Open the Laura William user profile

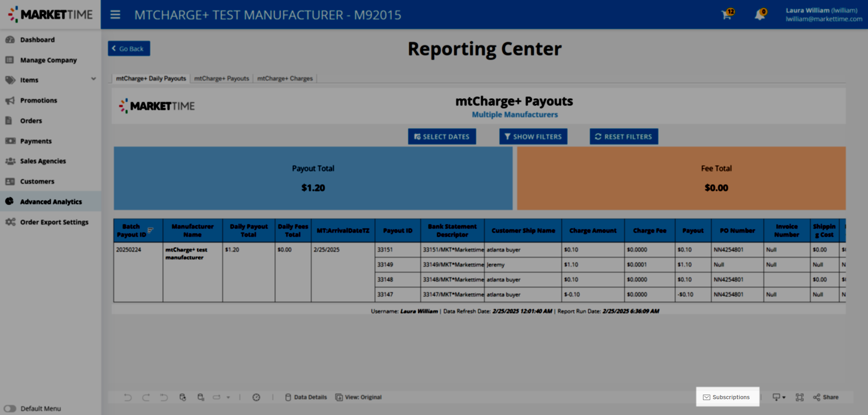coord(824,14)
